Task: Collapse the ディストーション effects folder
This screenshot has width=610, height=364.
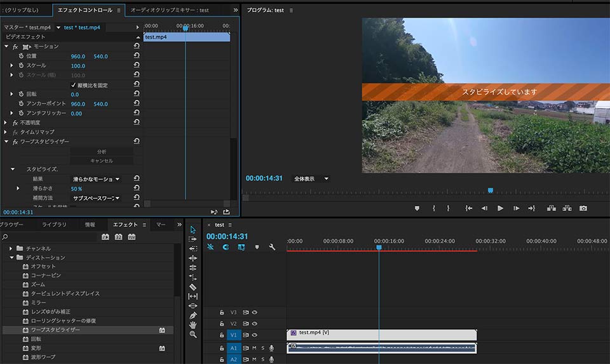Action: tap(11, 257)
